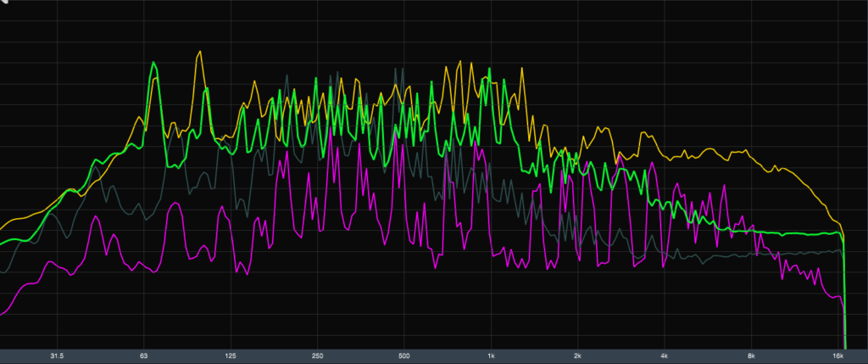This screenshot has height=364, width=868.
Task: Select the yellow curve's plateau between 4k and 8k
Action: (x=704, y=154)
